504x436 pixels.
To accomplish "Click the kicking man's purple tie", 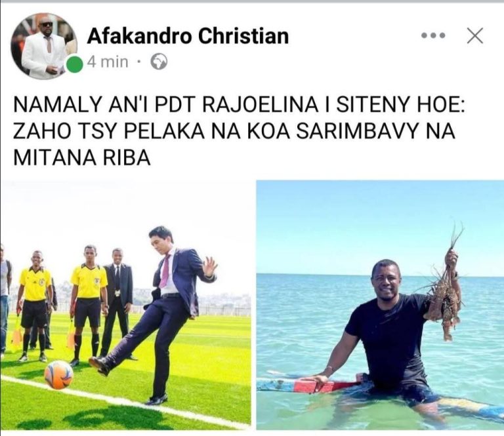I will coord(164,270).
